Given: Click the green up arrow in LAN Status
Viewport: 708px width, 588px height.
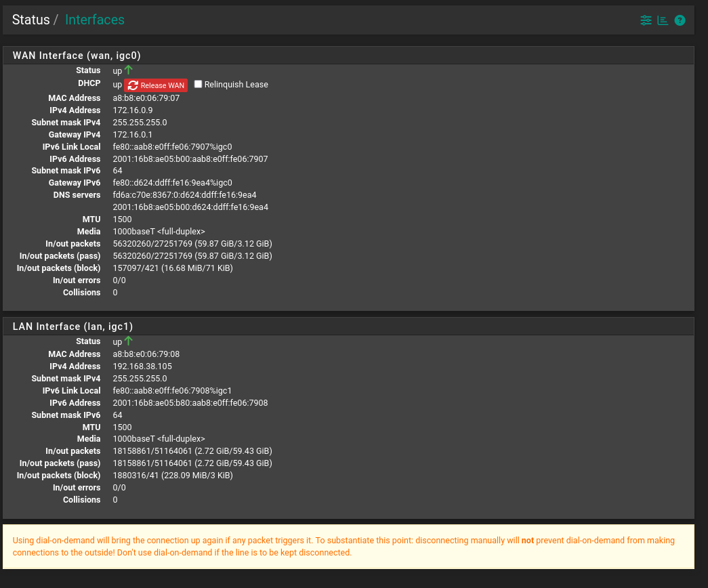Looking at the screenshot, I should tap(129, 341).
